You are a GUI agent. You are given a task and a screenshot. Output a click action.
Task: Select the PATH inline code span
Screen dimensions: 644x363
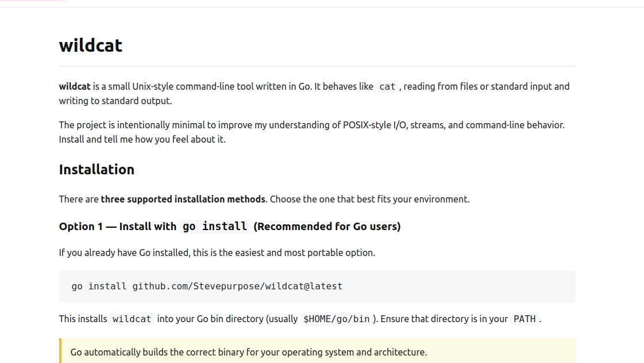pos(523,319)
